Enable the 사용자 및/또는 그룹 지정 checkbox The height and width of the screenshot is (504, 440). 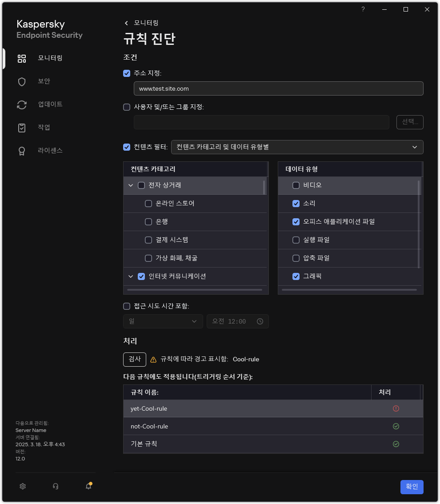[x=127, y=107]
